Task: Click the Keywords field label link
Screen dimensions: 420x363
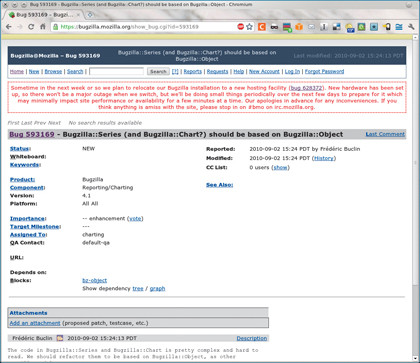Action: click(x=25, y=165)
